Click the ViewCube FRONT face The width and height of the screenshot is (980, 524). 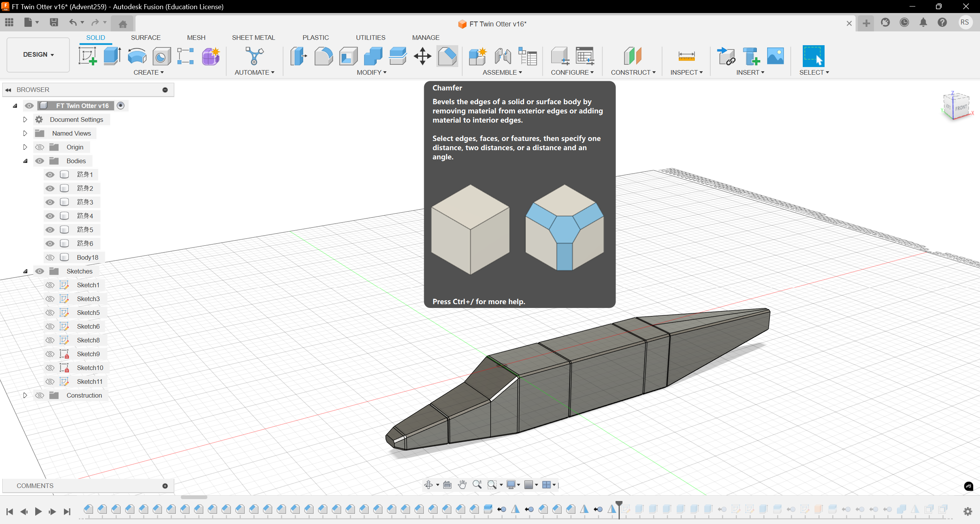[x=961, y=108]
